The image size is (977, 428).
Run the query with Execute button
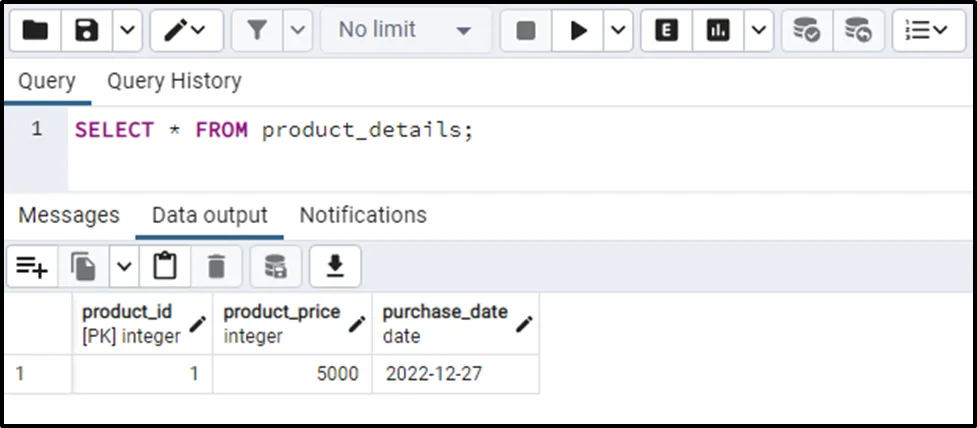pos(578,31)
